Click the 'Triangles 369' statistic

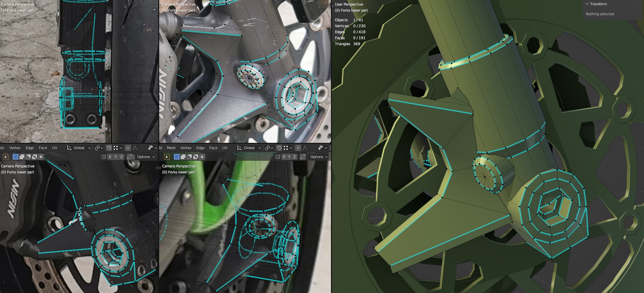[348, 44]
